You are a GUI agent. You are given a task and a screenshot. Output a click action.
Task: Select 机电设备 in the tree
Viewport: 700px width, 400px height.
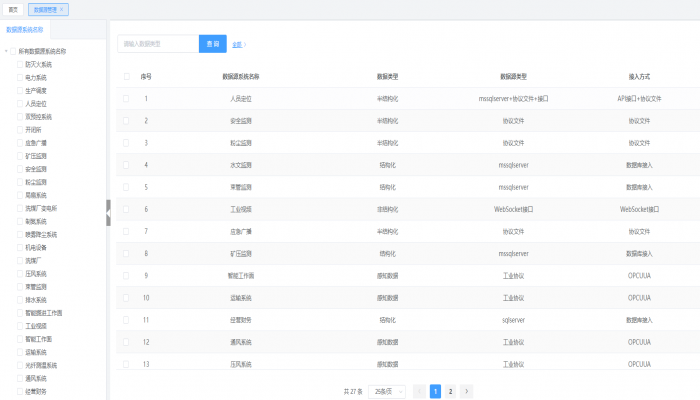pyautogui.click(x=36, y=247)
